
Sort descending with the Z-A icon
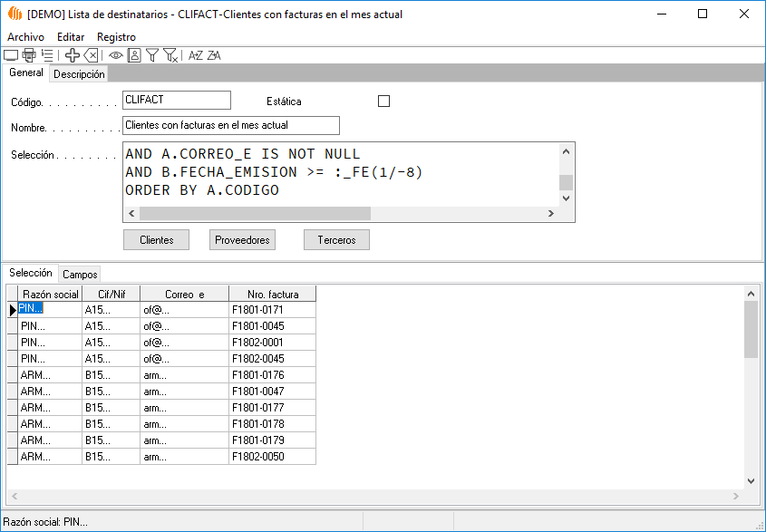pos(214,55)
